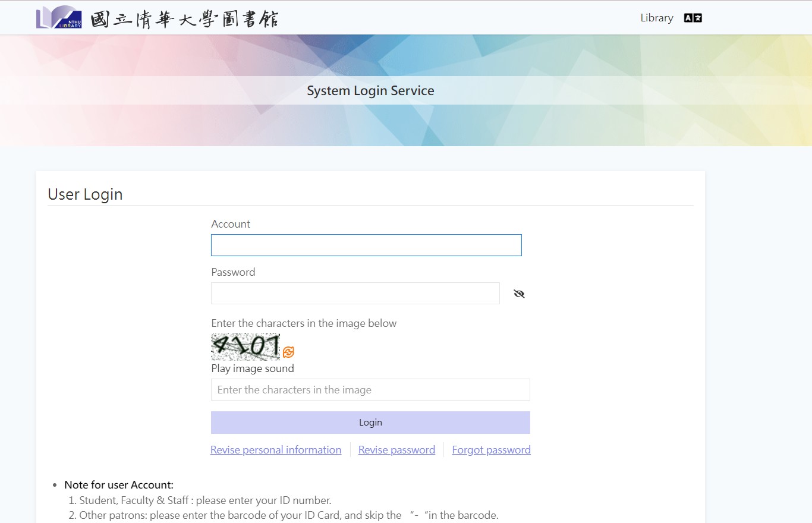
Task: Click the NTHU Library logo icon
Action: [x=59, y=18]
